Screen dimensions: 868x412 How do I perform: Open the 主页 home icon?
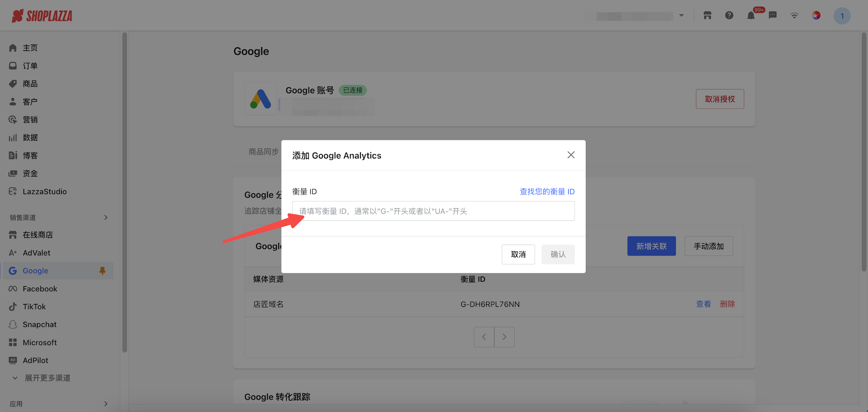13,48
